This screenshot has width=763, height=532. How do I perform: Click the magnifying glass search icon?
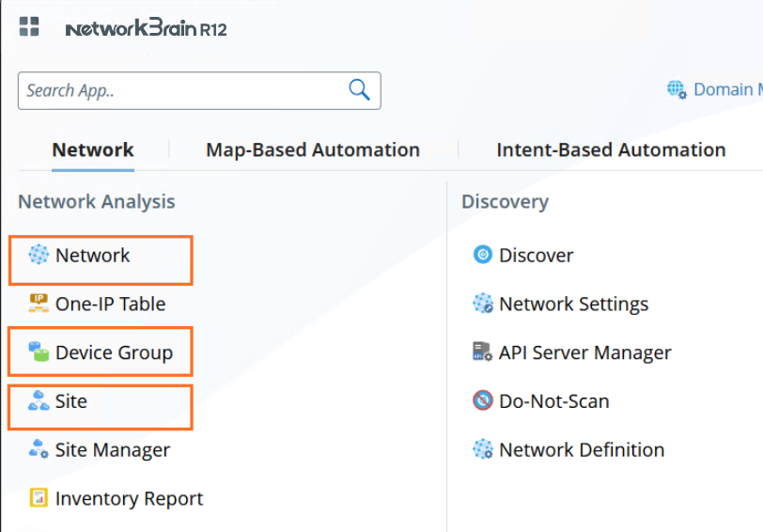pos(359,90)
